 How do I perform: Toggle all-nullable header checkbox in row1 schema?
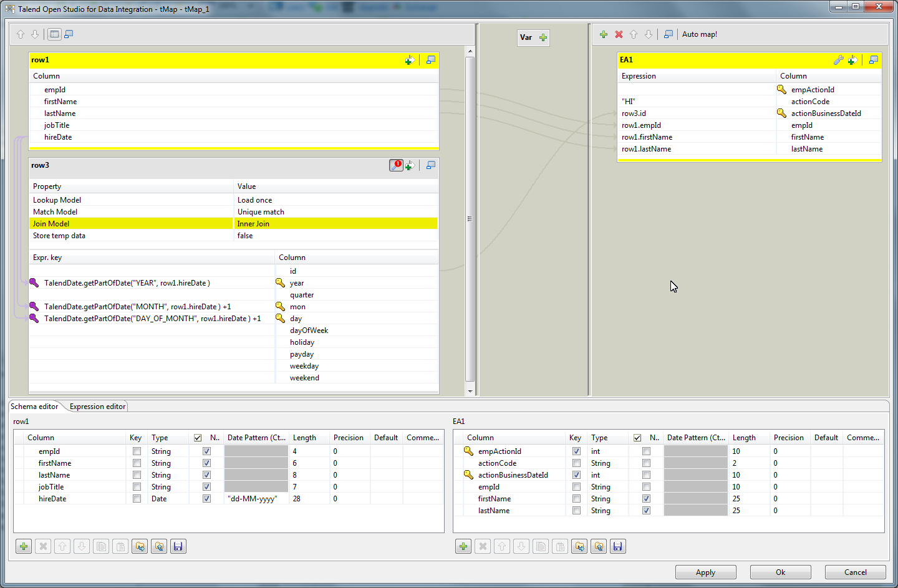click(x=198, y=438)
